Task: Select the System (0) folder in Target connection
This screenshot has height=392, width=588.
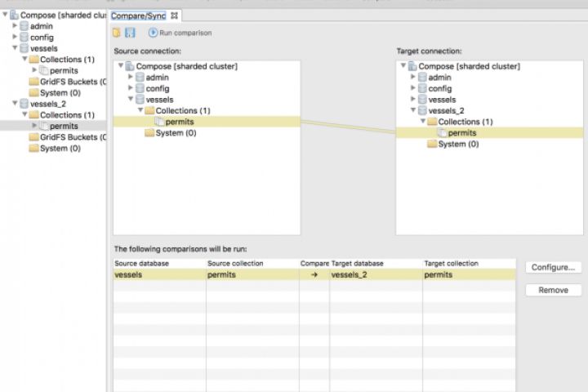Action: click(432, 144)
